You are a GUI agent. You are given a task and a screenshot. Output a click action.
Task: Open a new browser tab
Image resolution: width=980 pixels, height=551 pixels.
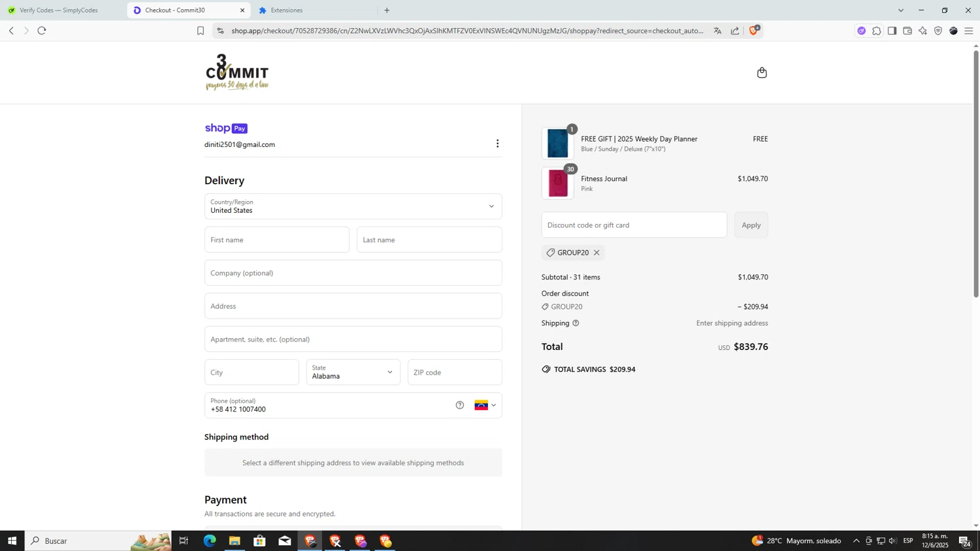point(387,10)
